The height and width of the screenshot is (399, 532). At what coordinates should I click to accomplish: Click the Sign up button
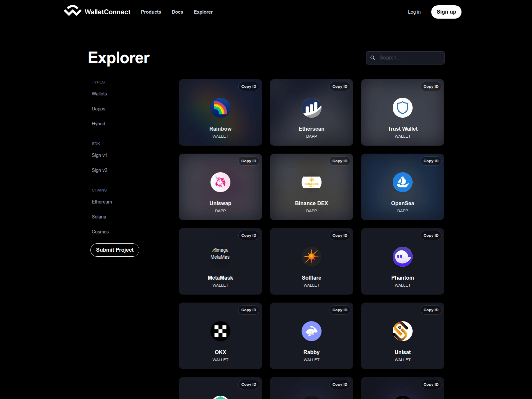click(446, 12)
